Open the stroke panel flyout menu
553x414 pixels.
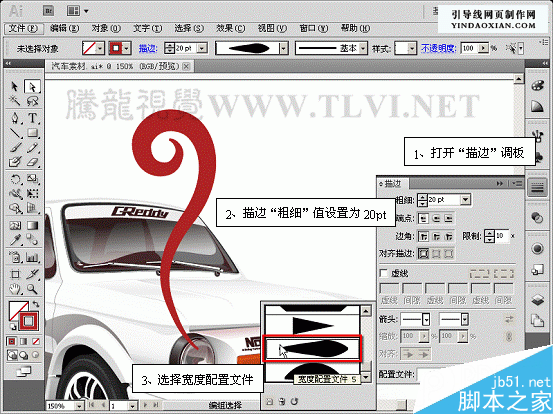(x=517, y=183)
